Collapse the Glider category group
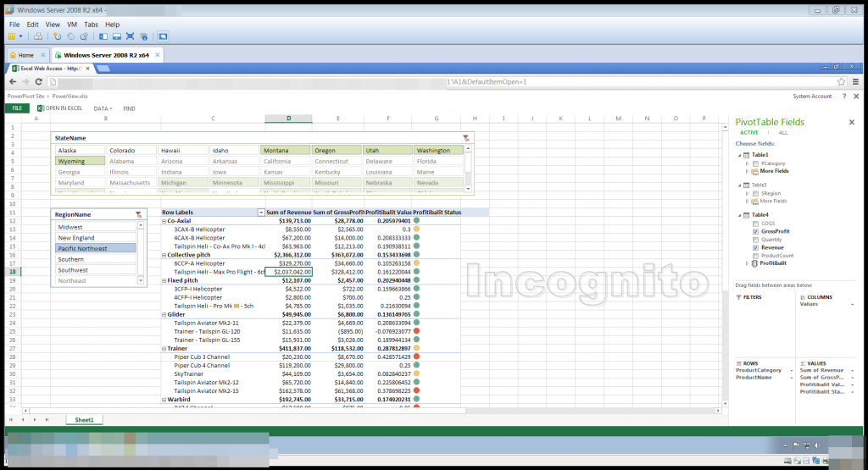Viewport: 868px width, 470px height. pyautogui.click(x=164, y=315)
